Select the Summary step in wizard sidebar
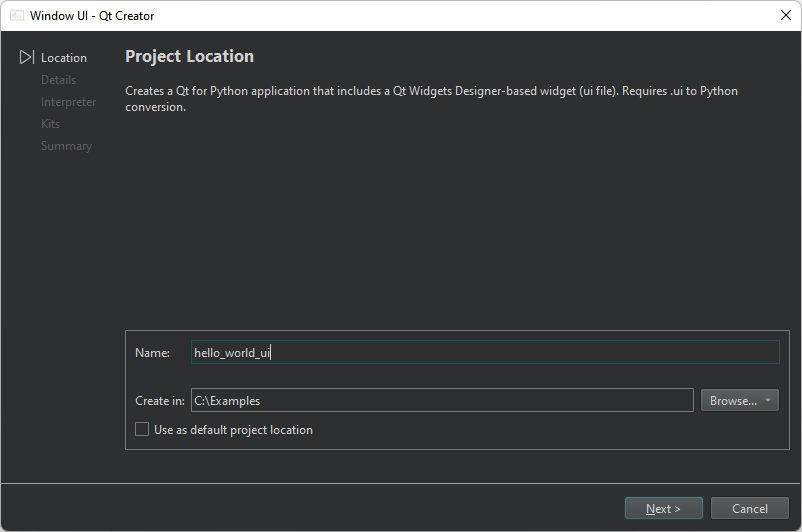Viewport: 802px width, 532px height. [x=66, y=146]
